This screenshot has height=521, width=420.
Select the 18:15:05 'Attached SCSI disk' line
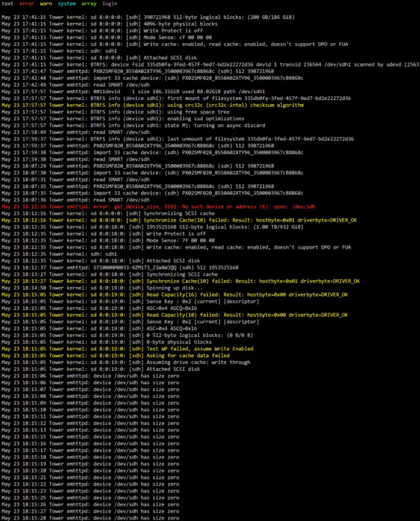[101, 369]
